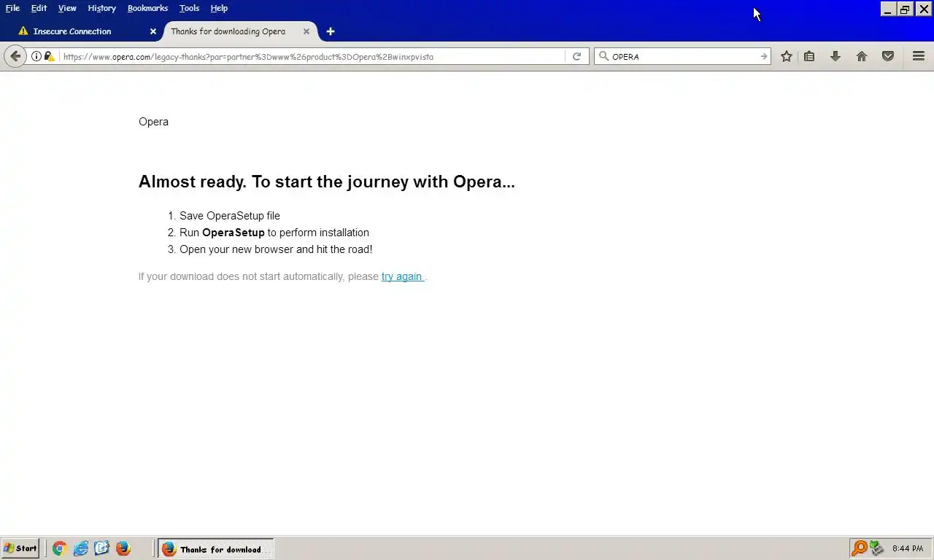934x560 pixels.
Task: Click the 8:44 PM system clock
Action: [908, 548]
